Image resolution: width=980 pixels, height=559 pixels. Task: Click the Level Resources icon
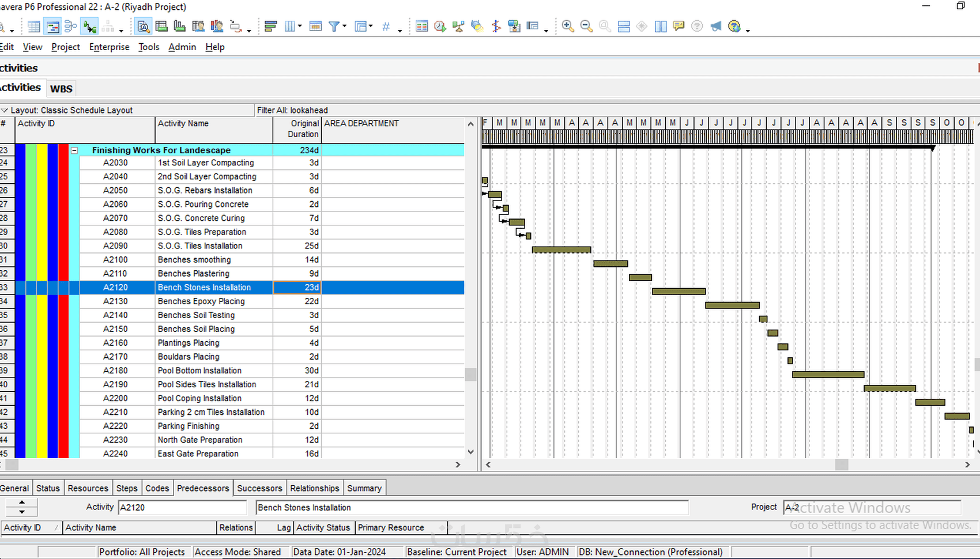click(458, 27)
